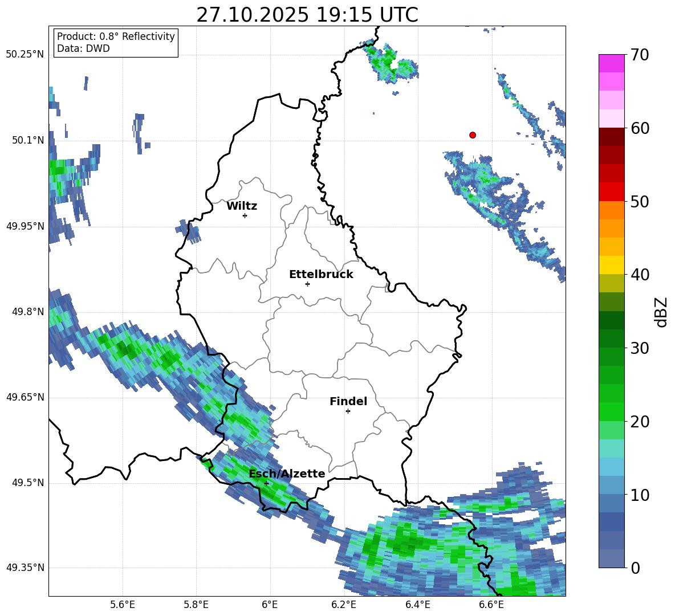
Task: Click the red dot radar site marker
Action: coord(473,135)
